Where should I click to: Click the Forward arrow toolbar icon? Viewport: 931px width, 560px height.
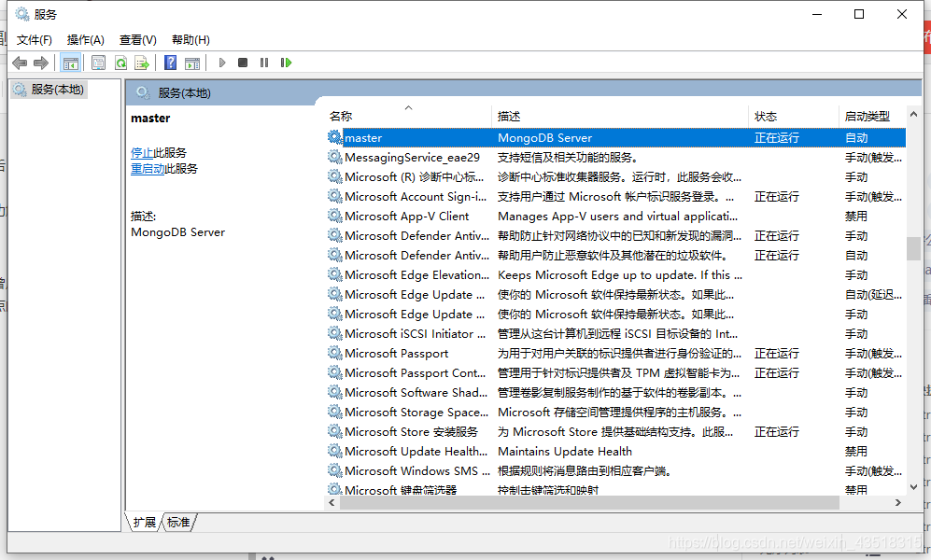(41, 63)
